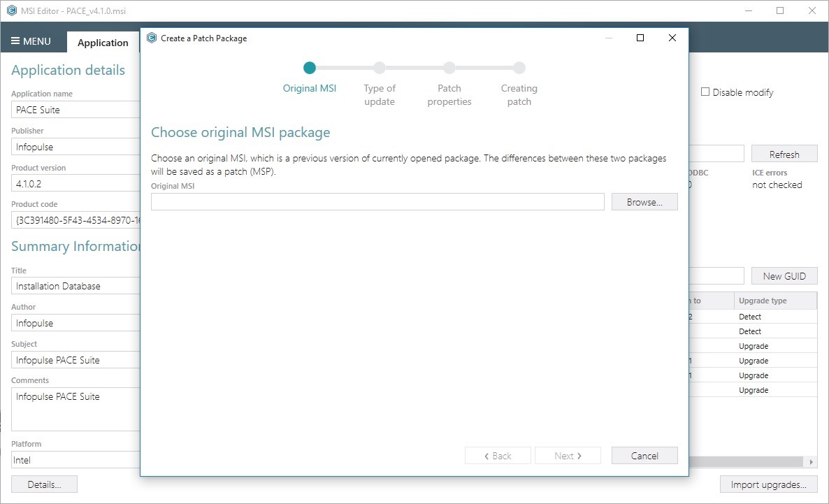Maximize the Create a Patch Package dialog
The image size is (829, 504).
coord(640,38)
